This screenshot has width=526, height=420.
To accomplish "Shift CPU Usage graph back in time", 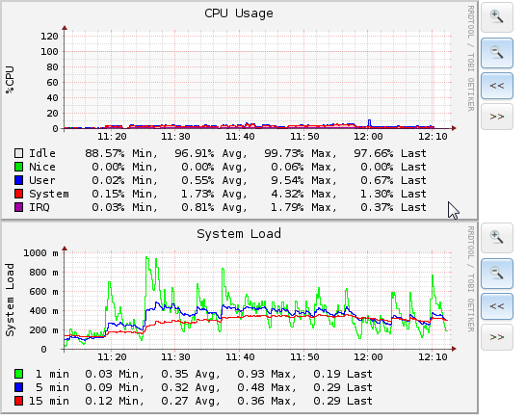I will (x=497, y=86).
